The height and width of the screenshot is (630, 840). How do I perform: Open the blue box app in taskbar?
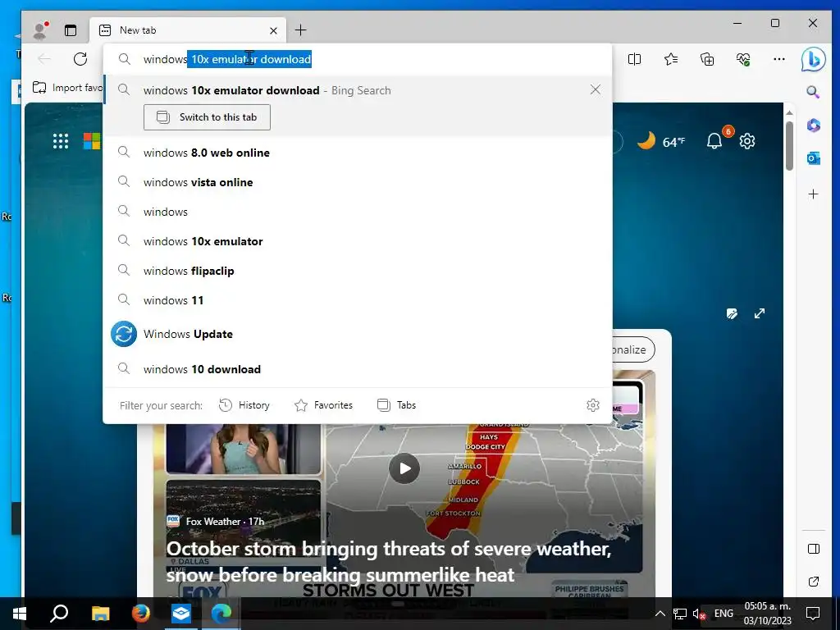point(181,613)
